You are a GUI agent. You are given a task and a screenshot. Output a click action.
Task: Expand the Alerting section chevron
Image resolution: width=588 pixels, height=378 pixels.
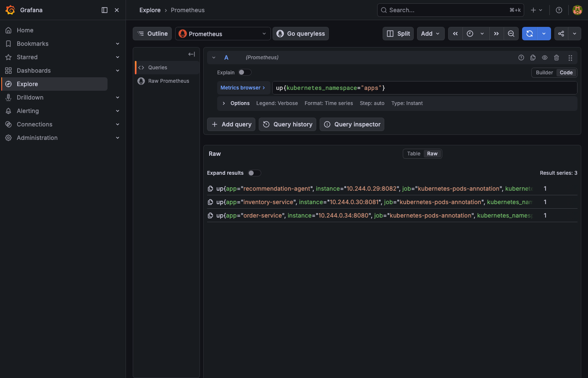click(x=118, y=111)
